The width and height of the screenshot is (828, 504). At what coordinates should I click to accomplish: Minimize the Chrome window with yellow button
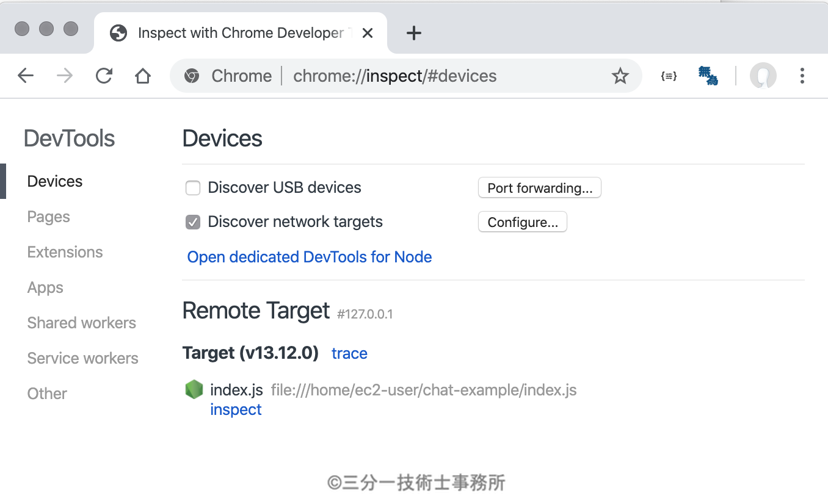[x=46, y=29]
